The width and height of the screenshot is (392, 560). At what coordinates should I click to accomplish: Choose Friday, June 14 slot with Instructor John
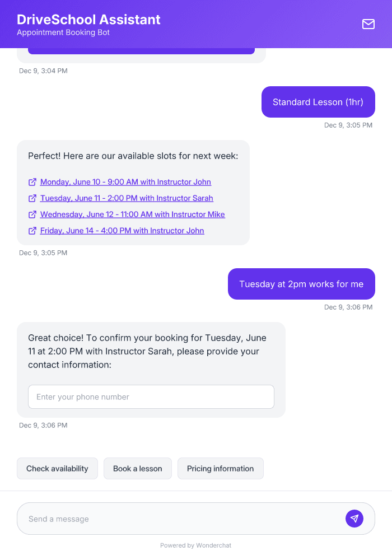click(122, 230)
